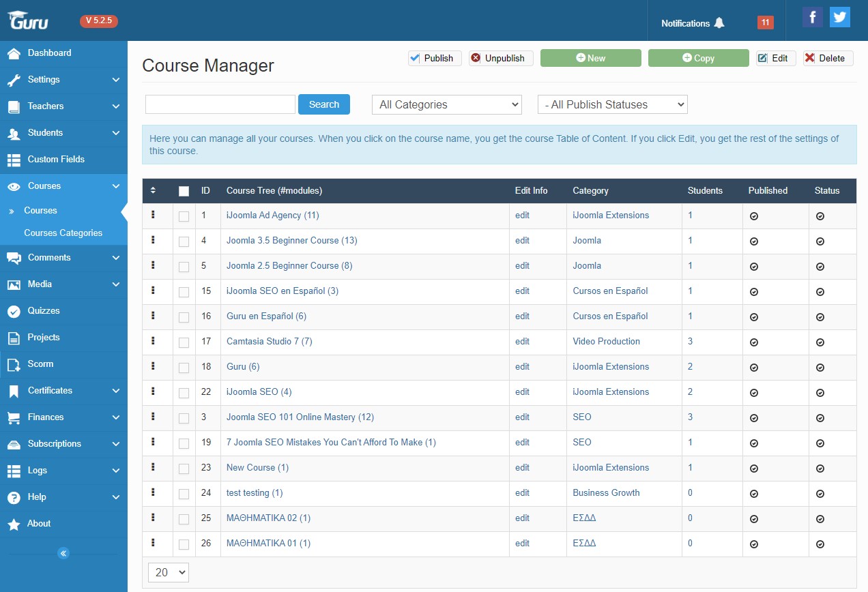Toggle Published icon for Guru en Español
Screen dimensions: 868x592
[754, 317]
